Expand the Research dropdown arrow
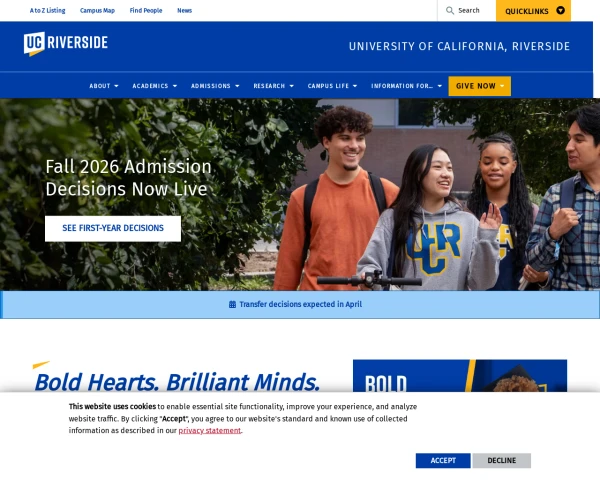This screenshot has width=600, height=480. coord(292,86)
